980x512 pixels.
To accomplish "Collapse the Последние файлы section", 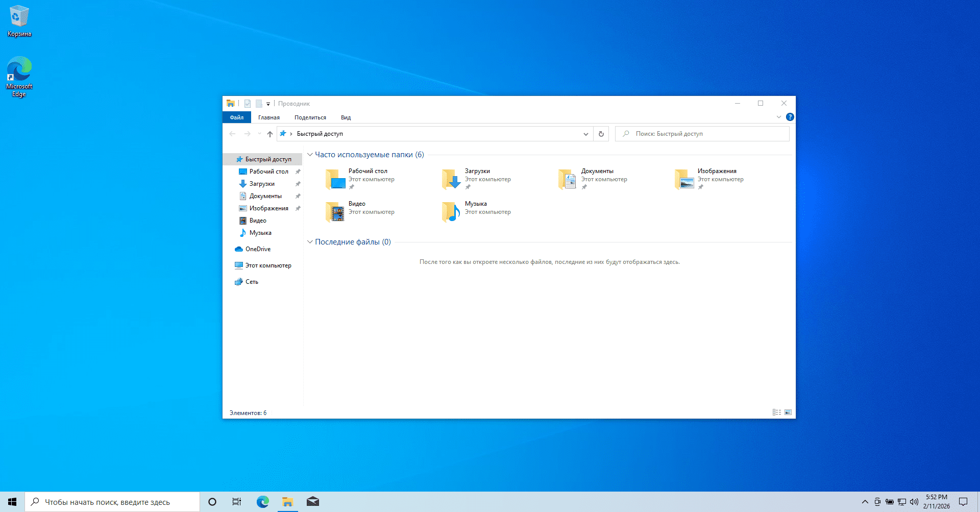I will click(310, 242).
